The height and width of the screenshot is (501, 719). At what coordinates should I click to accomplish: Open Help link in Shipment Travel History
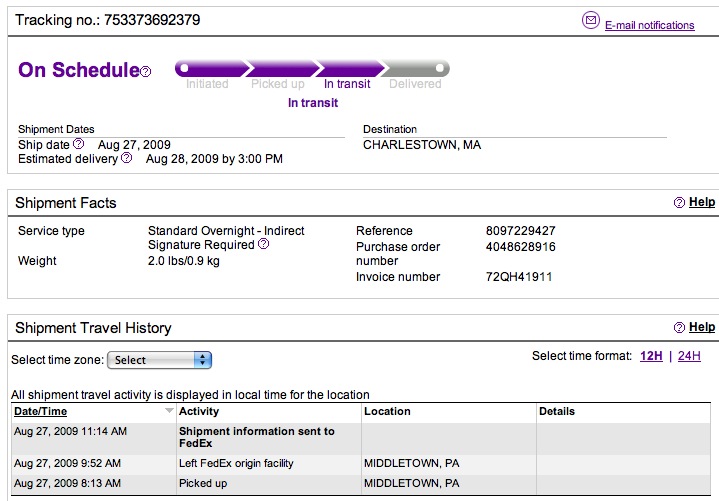[702, 327]
